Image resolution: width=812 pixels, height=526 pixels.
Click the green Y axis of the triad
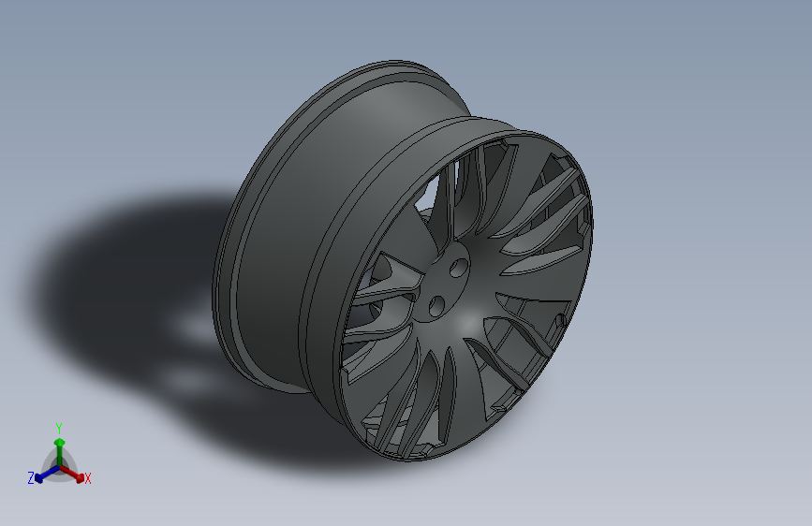60,452
